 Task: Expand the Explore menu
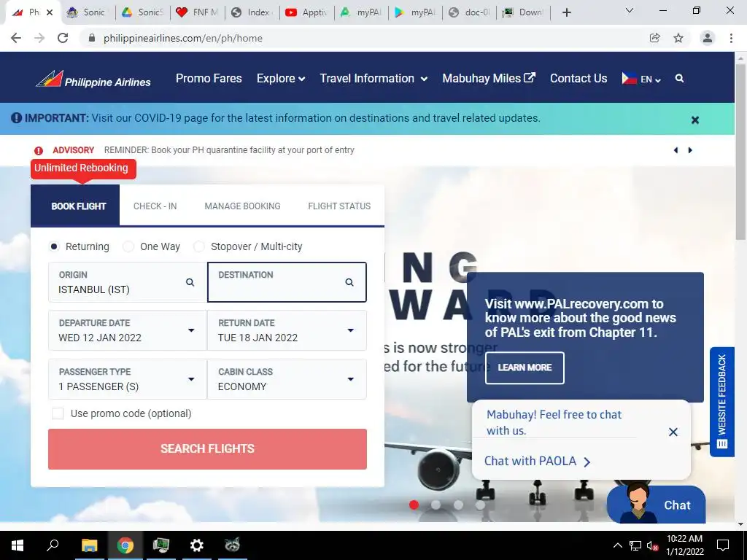pyautogui.click(x=281, y=79)
